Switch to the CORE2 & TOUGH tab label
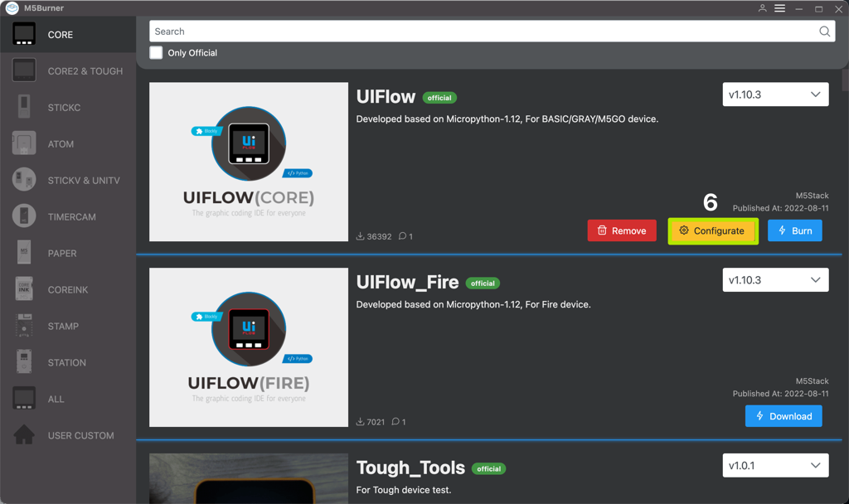The width and height of the screenshot is (849, 504). [x=85, y=71]
